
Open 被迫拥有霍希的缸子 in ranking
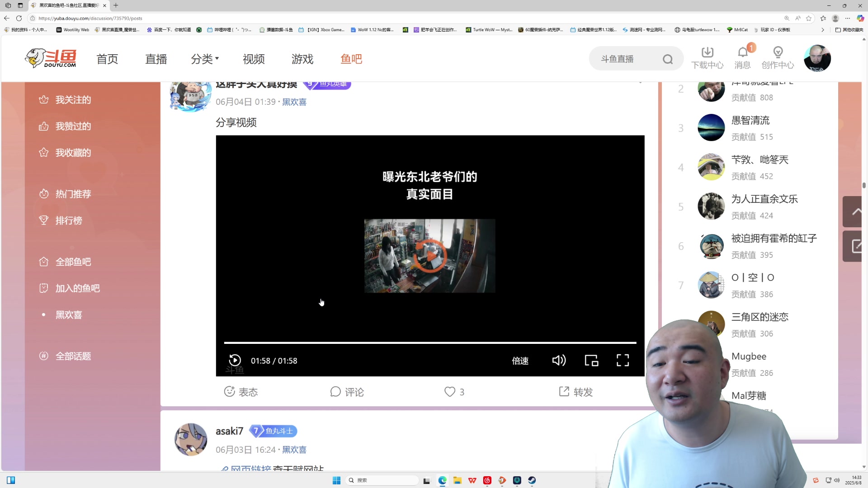pyautogui.click(x=774, y=239)
